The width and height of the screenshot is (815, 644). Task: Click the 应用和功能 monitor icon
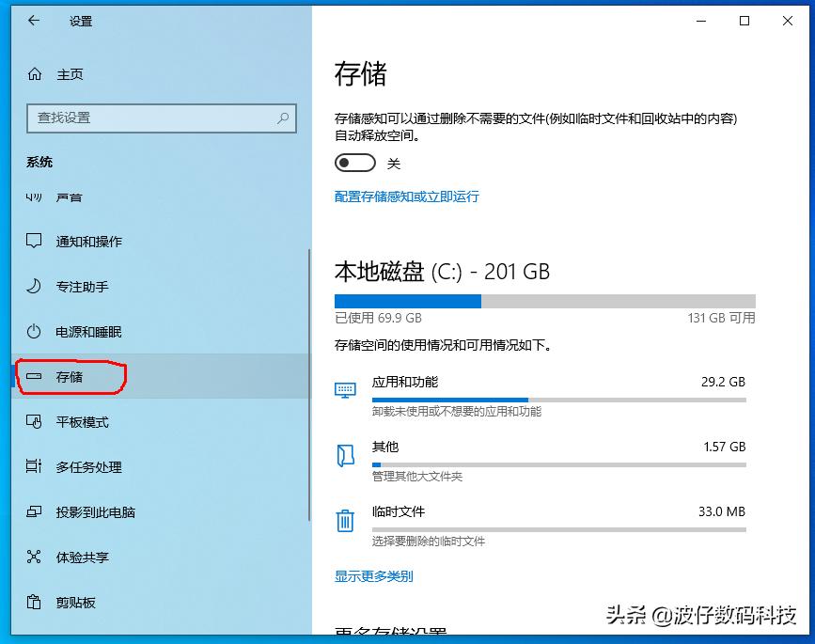coord(346,389)
